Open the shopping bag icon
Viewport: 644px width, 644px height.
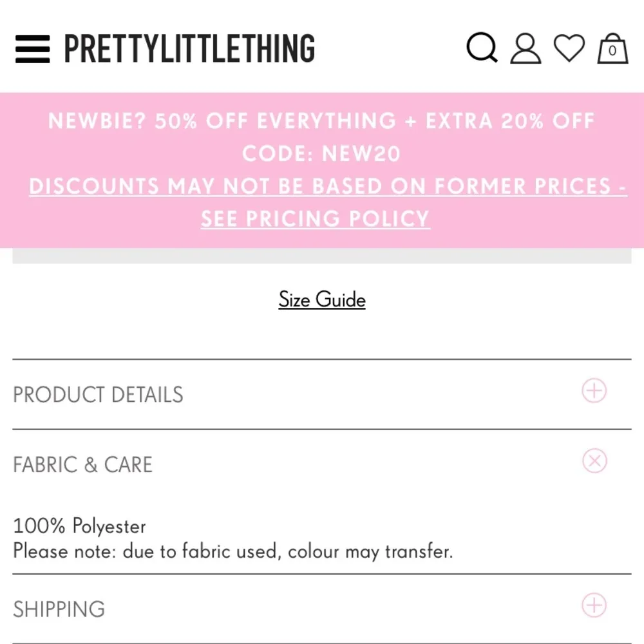(612, 48)
